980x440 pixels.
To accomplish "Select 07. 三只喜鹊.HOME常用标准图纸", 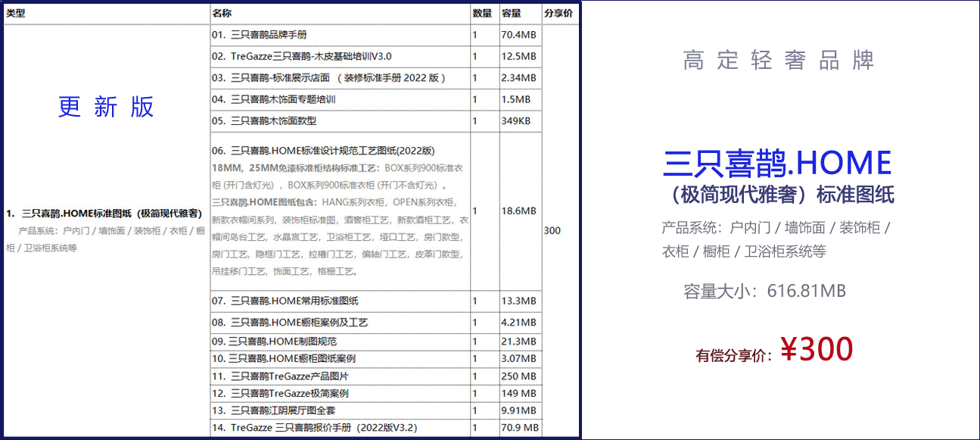I will point(285,301).
